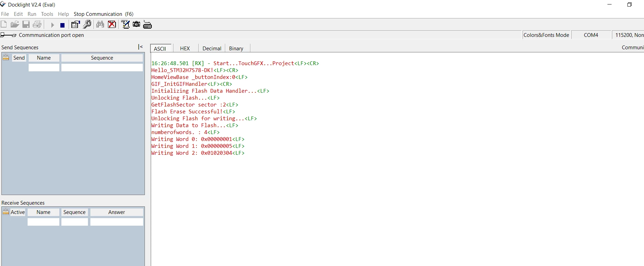Click the empty Send Sequences Sequence cell
Viewport: 644px width, 266px height.
coord(102,68)
